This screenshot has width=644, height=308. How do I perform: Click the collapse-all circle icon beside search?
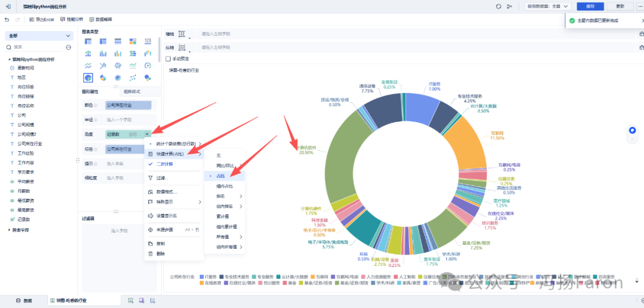pyautogui.click(x=69, y=48)
